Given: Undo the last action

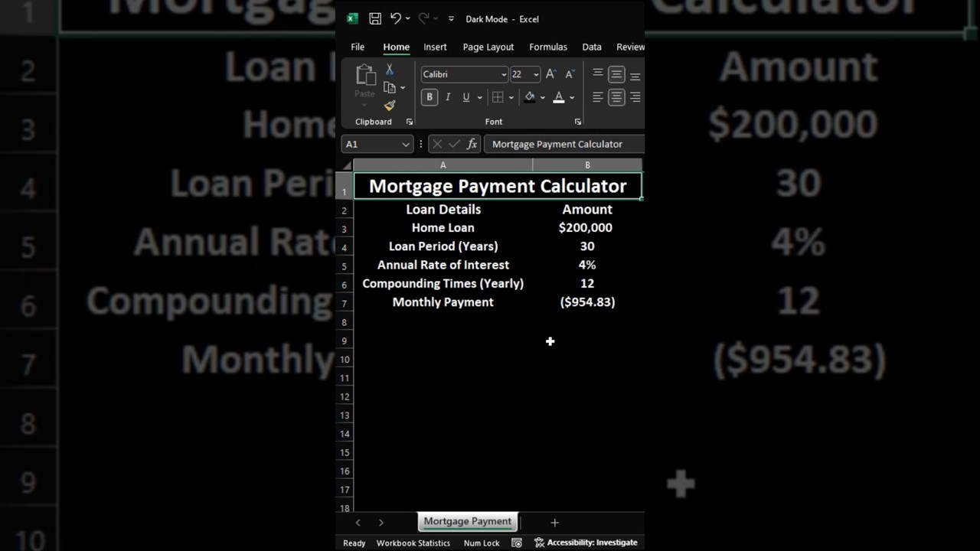Looking at the screenshot, I should pos(395,18).
